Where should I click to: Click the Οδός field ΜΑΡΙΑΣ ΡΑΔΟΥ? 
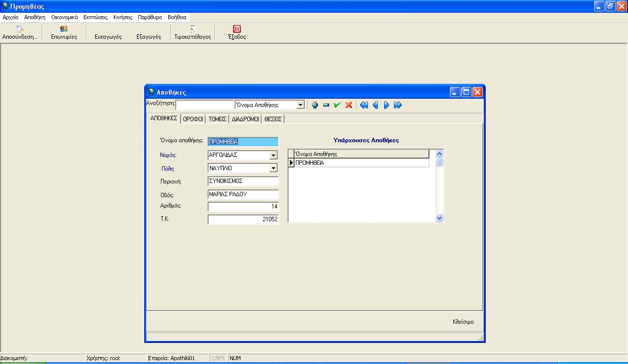pyautogui.click(x=243, y=194)
